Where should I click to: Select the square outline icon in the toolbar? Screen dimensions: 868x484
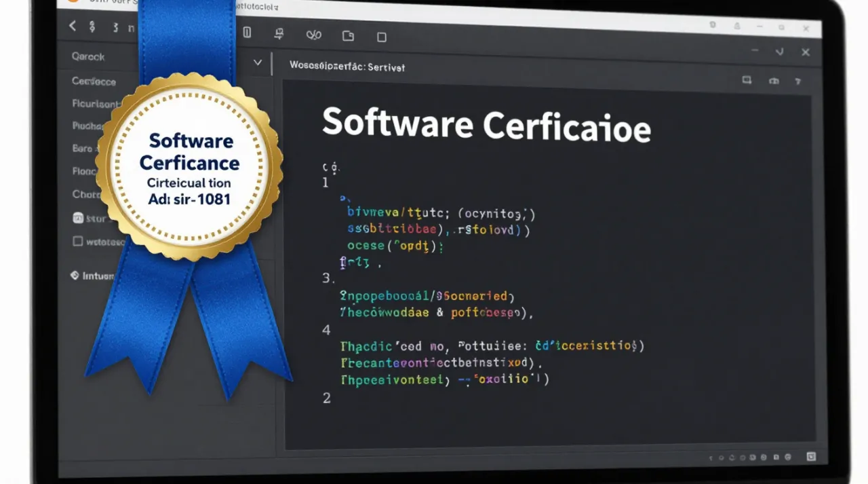coord(382,37)
